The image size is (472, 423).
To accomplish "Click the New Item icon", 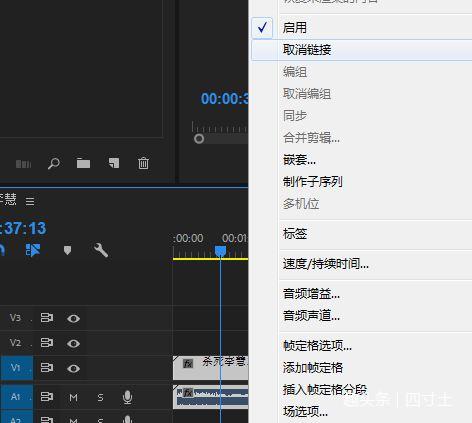I will pos(114,163).
